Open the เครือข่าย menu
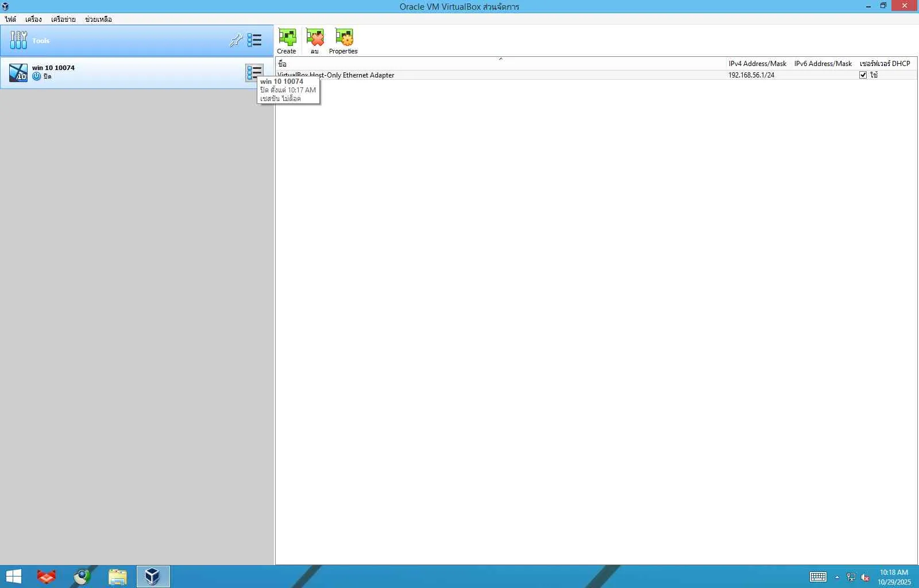The image size is (919, 588). tap(63, 19)
